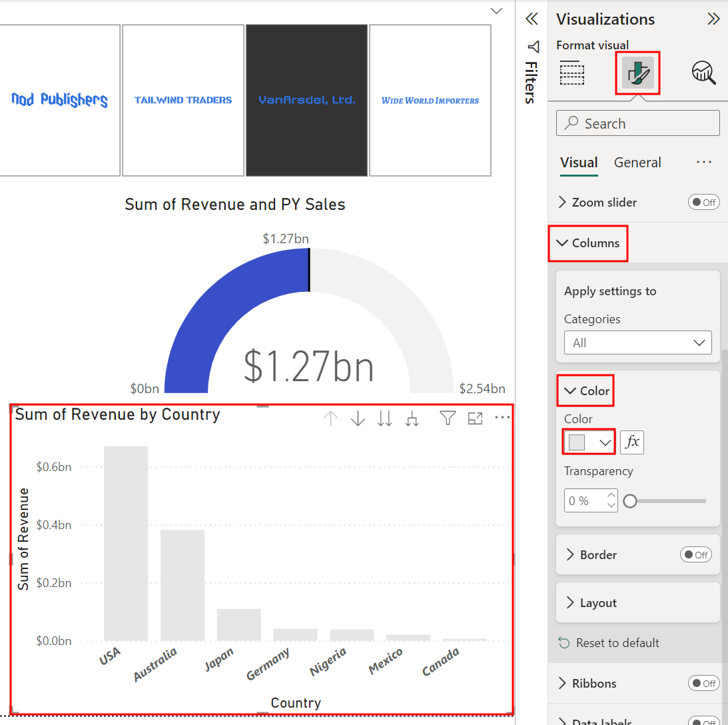
Task: Click the Transparency slider handle
Action: (629, 501)
